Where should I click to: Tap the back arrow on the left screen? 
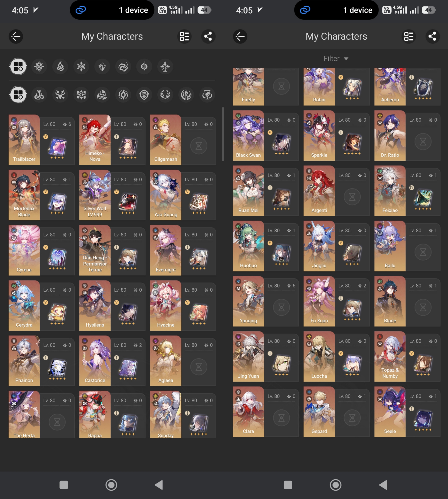[16, 36]
